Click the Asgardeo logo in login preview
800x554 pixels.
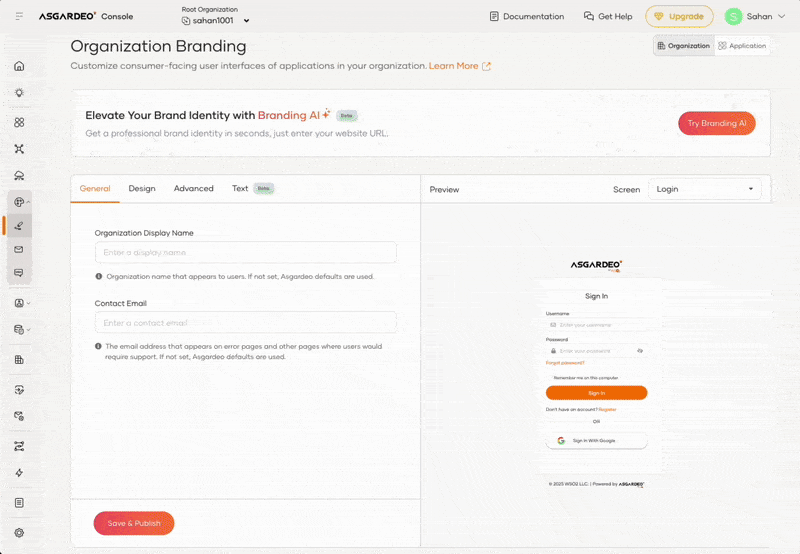(x=596, y=266)
